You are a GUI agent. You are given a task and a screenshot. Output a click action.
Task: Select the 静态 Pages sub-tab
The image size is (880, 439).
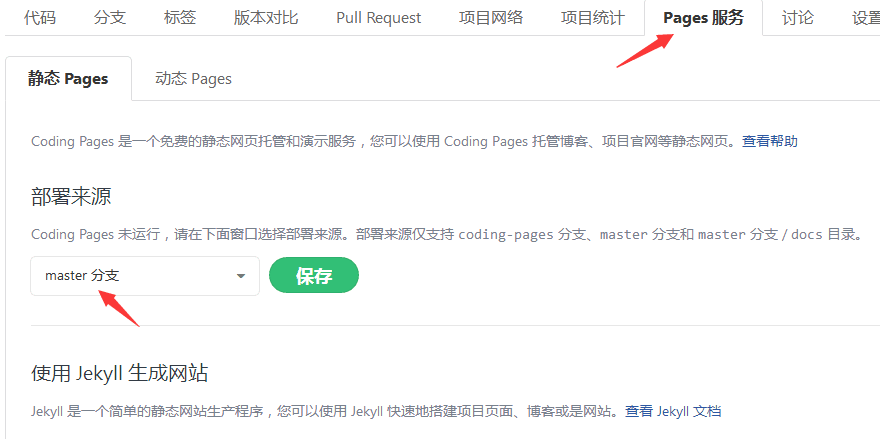click(68, 79)
